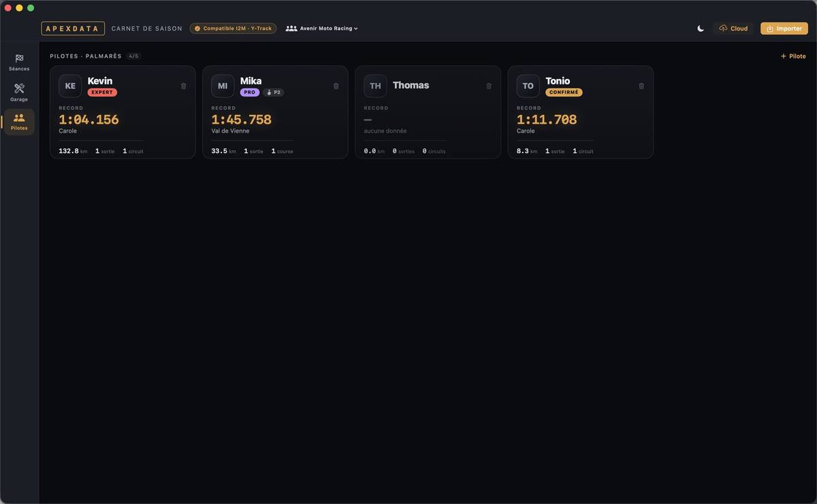This screenshot has height=504, width=817.
Task: Click the CONFIRMÉ badge on Tonio's card
Action: coord(564,93)
